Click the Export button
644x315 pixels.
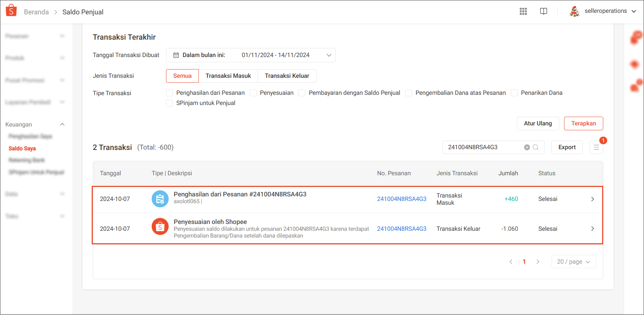coord(567,147)
